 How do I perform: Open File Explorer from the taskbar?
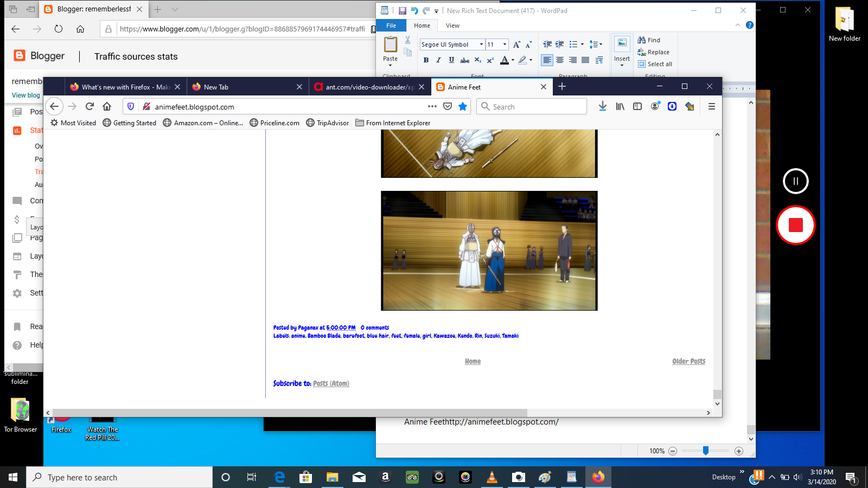(x=332, y=477)
